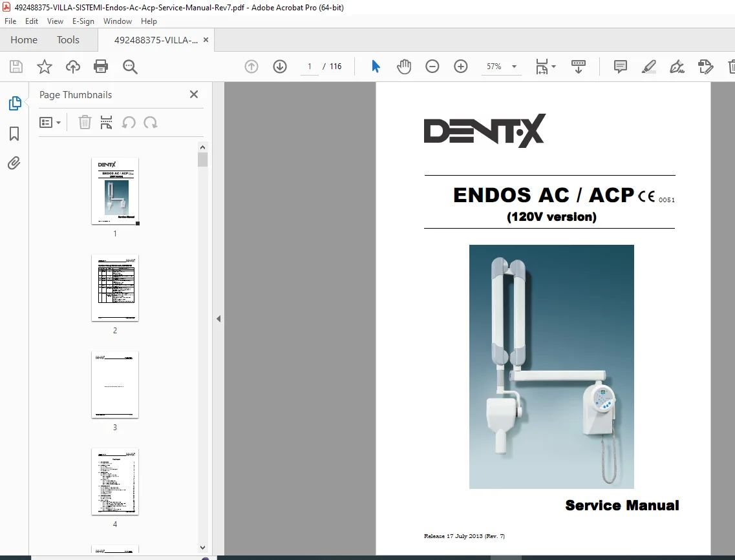Add a comment note
Screen dimensions: 735x560
tap(620, 67)
